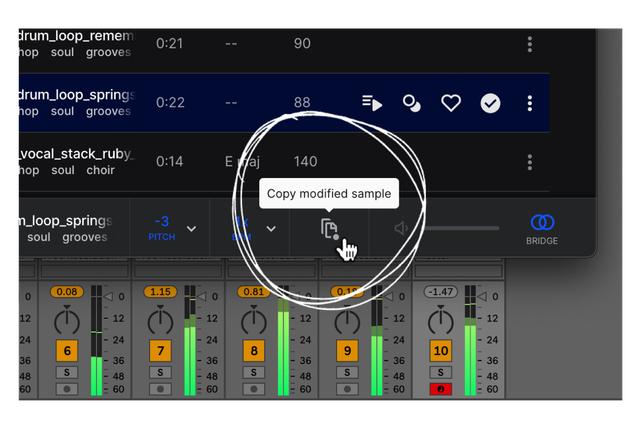Click the 0:14 duration of vocal_stack_ruby
The width and height of the screenshot is (640, 430).
tap(169, 162)
